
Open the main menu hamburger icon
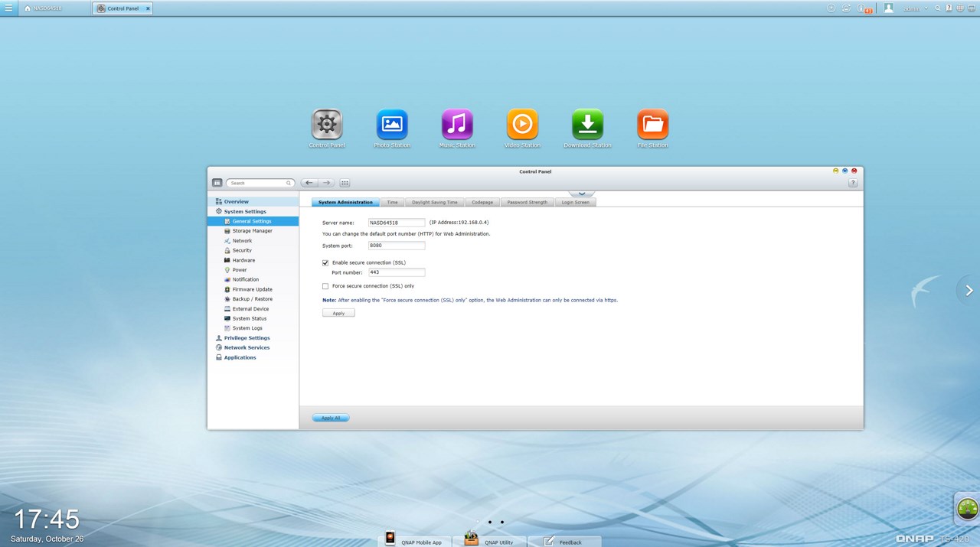(8, 8)
